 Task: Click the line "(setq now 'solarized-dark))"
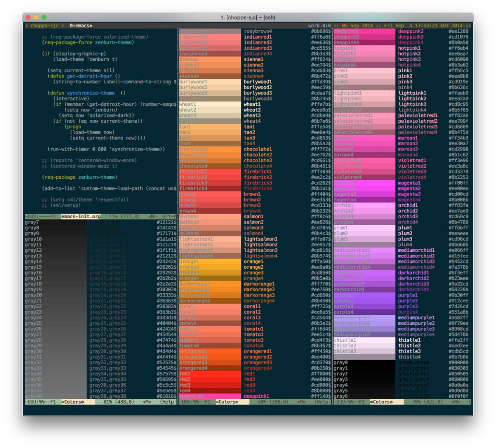point(97,115)
